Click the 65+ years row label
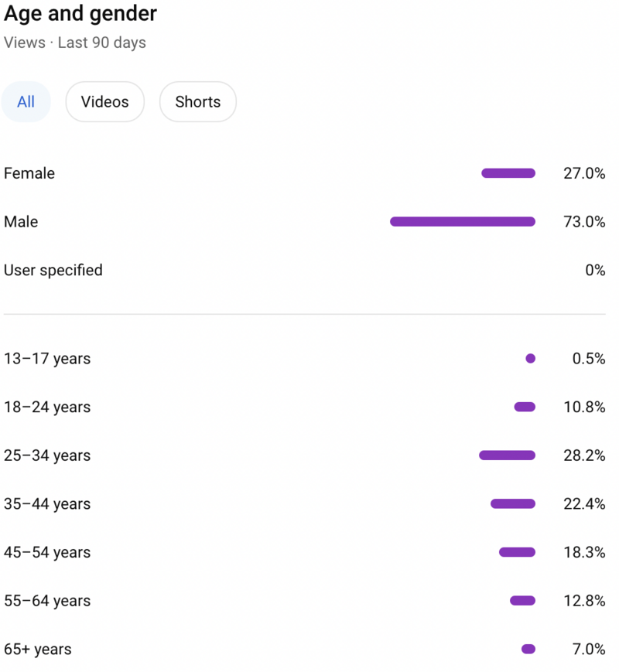The image size is (619, 672). pyautogui.click(x=38, y=650)
